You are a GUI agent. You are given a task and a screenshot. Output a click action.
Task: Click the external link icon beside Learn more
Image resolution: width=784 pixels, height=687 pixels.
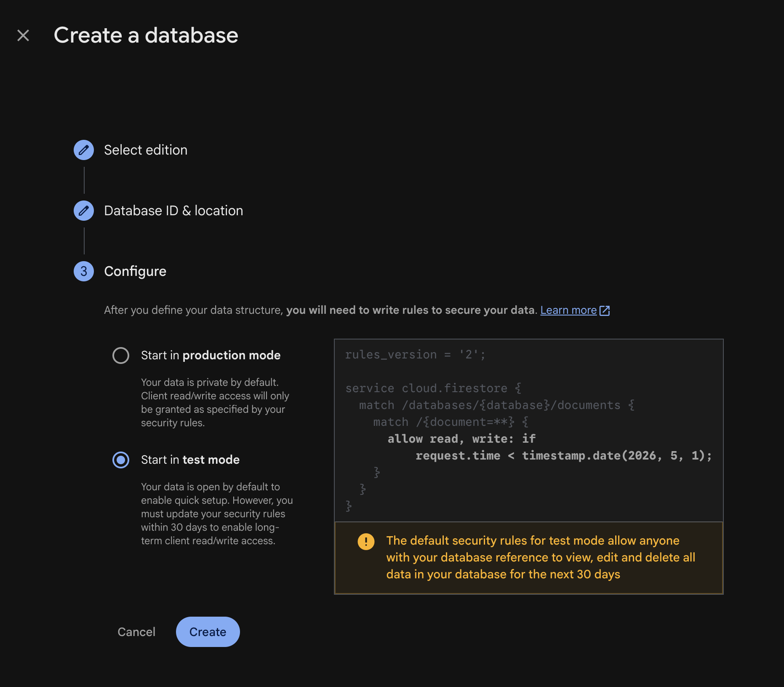[x=605, y=310]
